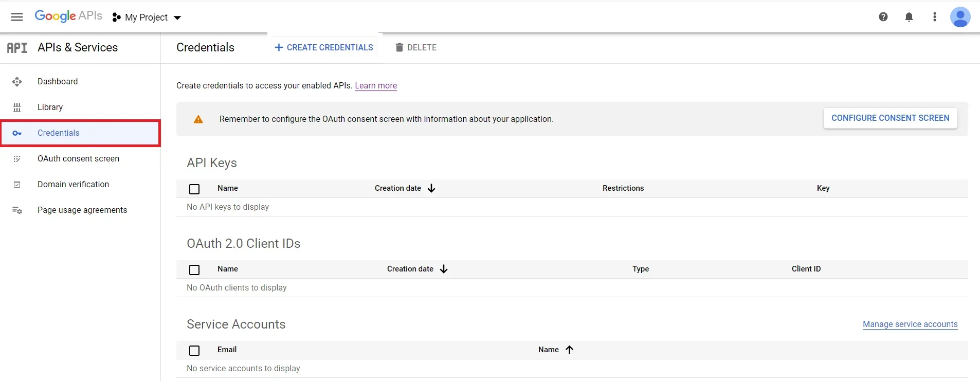Select all OAuth 2.0 Client IDs checkbox

pyautogui.click(x=194, y=270)
